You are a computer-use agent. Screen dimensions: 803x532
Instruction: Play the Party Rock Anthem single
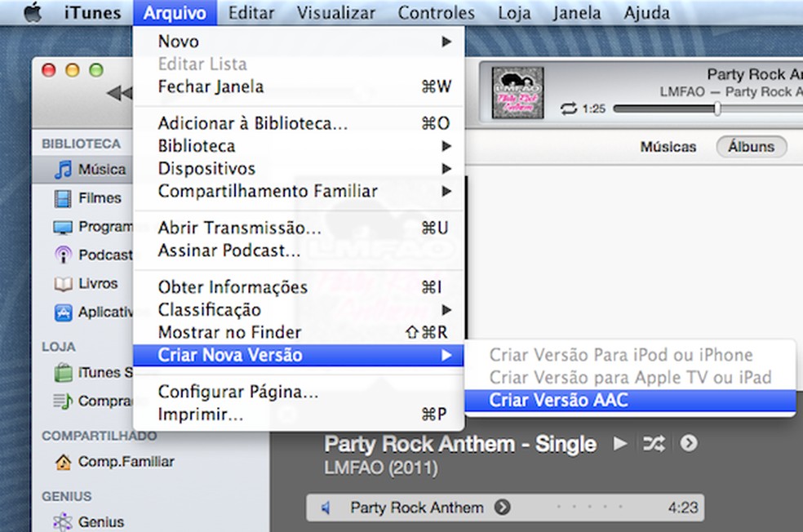point(620,444)
